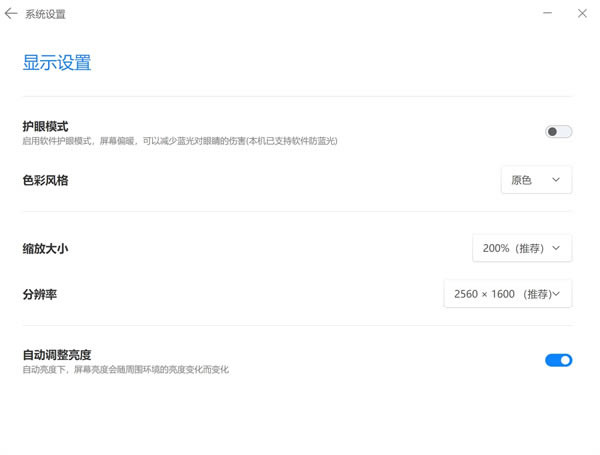Turn off the 自动调整亮度 switch
Screen dimensions: 600x455
(x=558, y=360)
